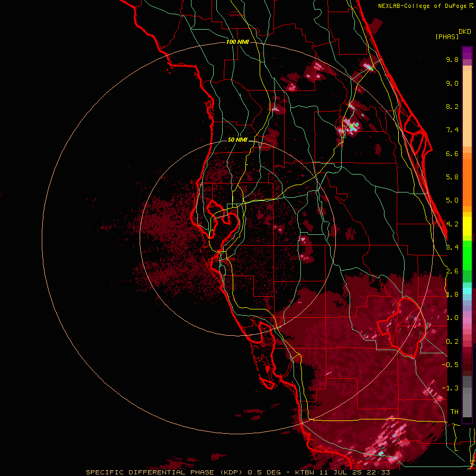Pick the yellow band of the color bar

(467, 226)
